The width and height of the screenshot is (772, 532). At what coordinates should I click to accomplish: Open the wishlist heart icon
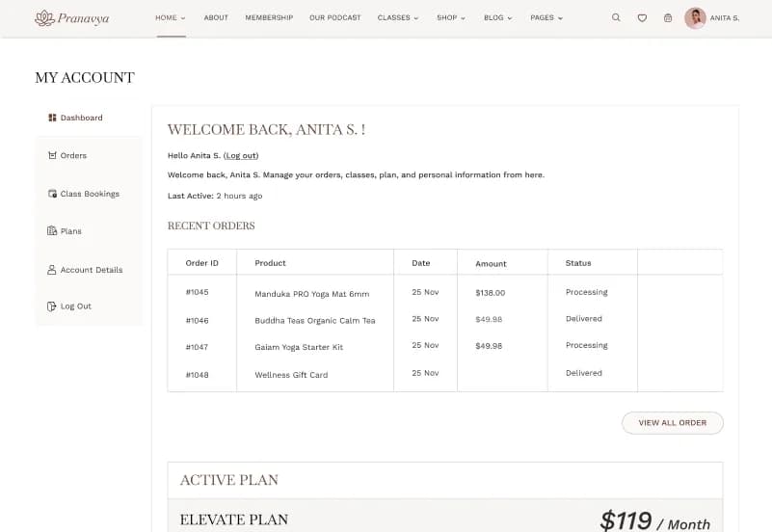tap(642, 18)
